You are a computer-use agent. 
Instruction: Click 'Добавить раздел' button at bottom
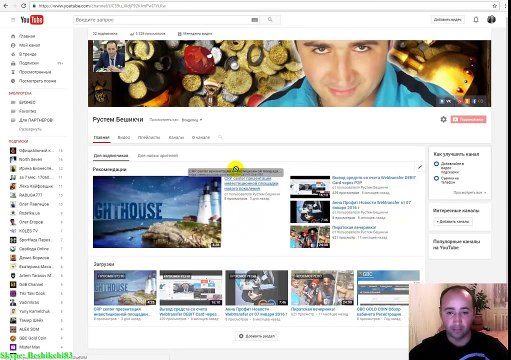(x=257, y=336)
